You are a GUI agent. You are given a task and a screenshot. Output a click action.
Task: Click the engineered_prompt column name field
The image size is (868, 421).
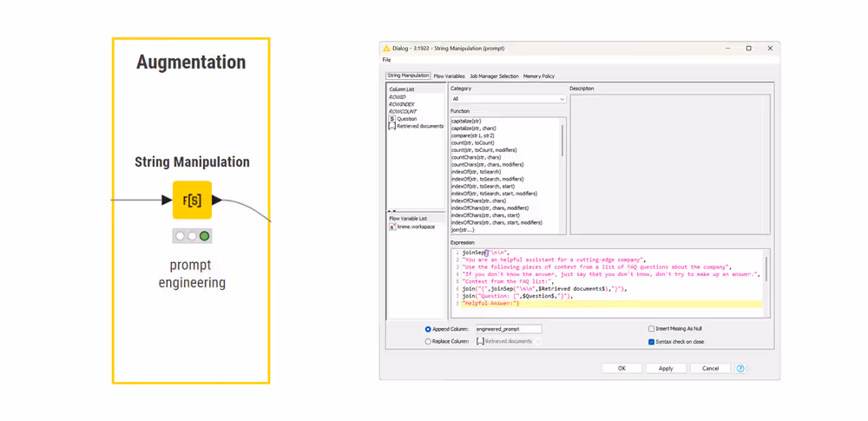508,330
